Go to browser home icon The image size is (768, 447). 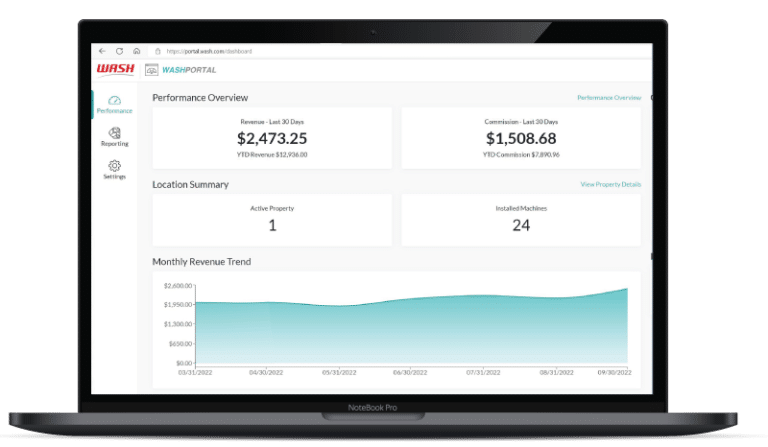136,51
